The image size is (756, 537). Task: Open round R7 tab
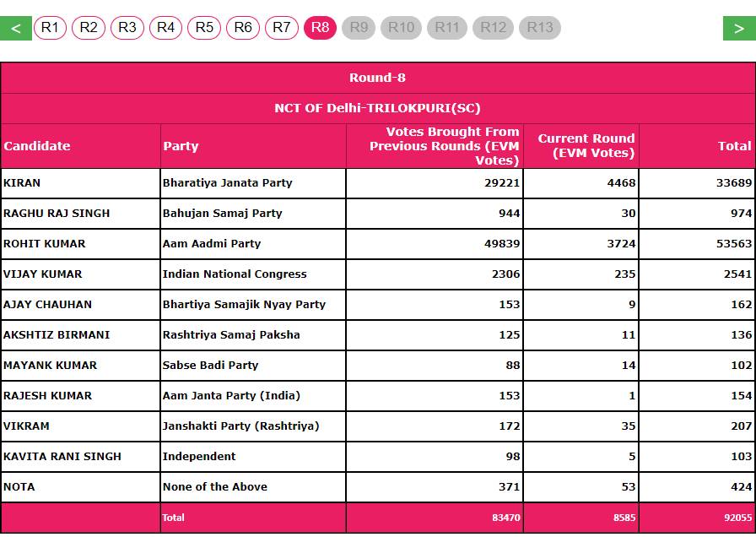point(282,28)
